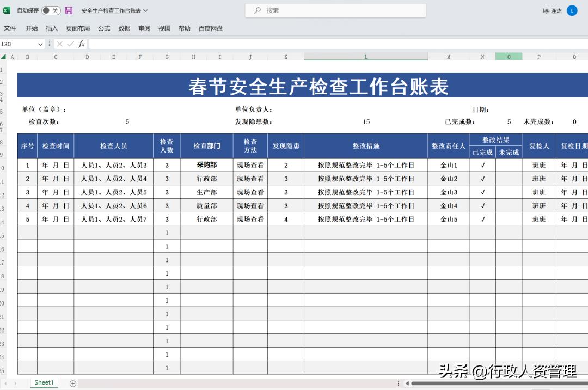
Task: Expand the document title dropdown chevron
Action: click(144, 10)
